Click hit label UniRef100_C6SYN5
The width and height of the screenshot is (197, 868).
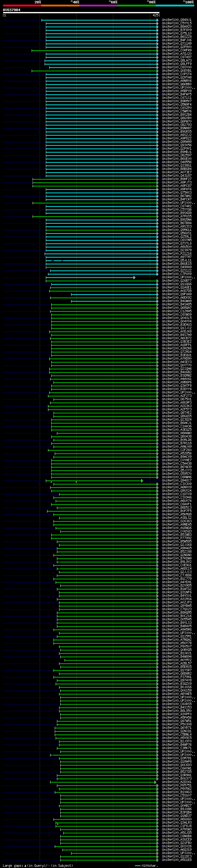pyautogui.click(x=177, y=240)
